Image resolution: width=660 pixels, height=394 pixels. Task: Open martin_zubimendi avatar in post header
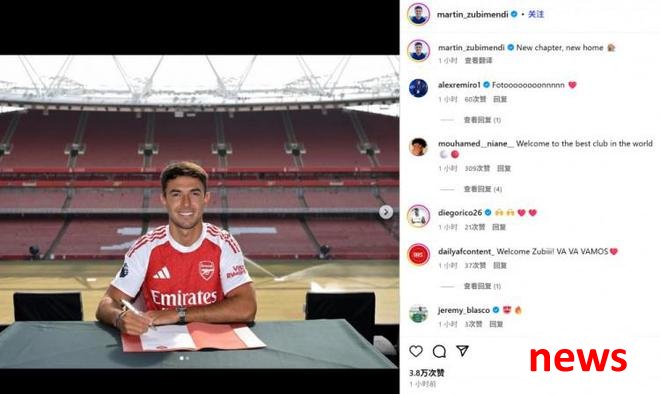click(x=418, y=14)
